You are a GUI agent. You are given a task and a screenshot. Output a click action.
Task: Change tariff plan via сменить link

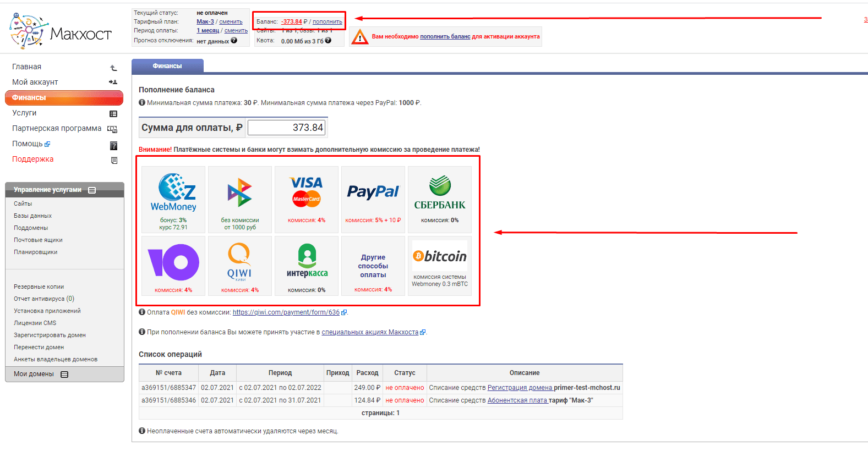tap(231, 22)
